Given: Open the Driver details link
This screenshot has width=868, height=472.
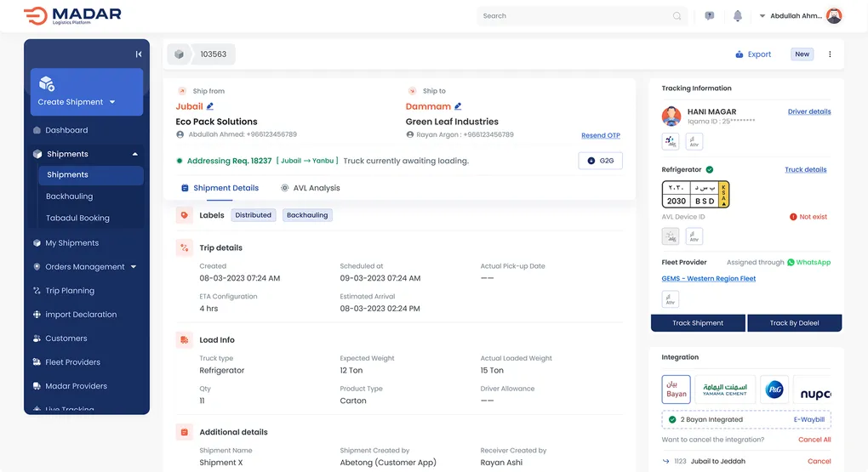Looking at the screenshot, I should [808, 111].
